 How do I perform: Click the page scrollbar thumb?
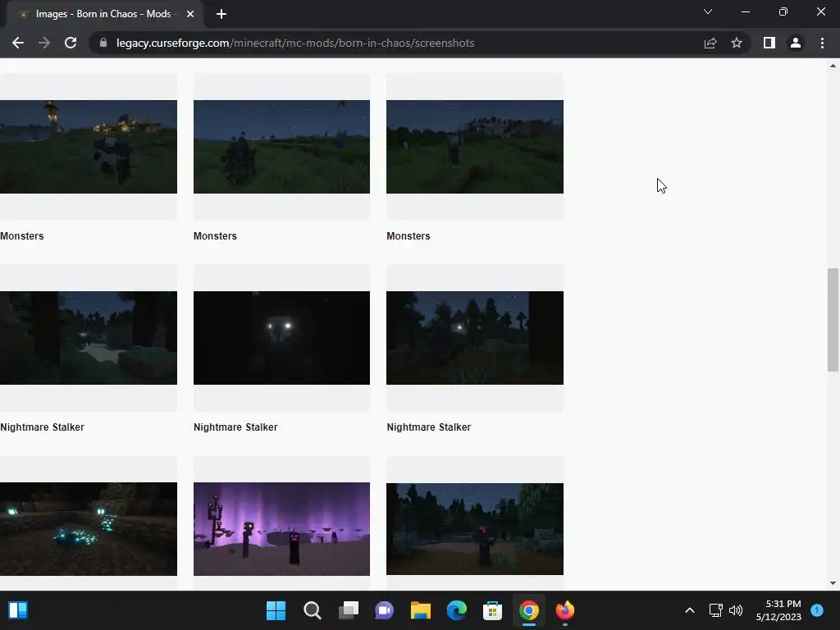(833, 320)
